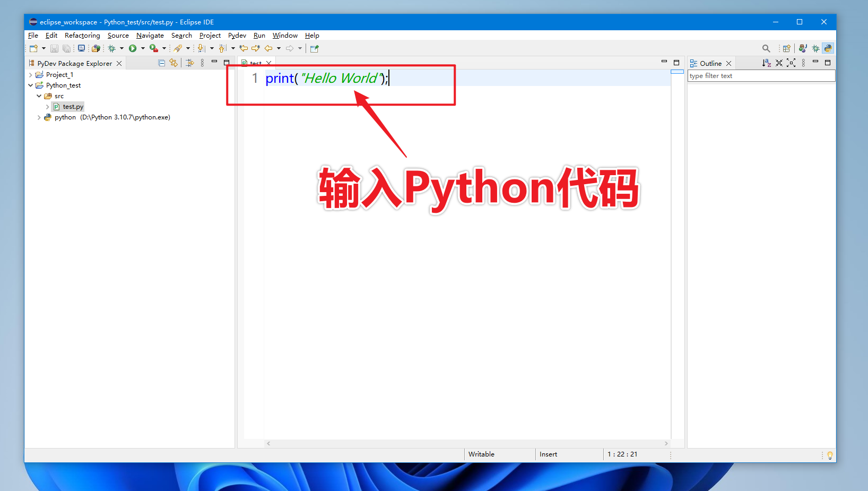868x491 pixels.
Task: Maximize the Outline panel
Action: [x=828, y=62]
